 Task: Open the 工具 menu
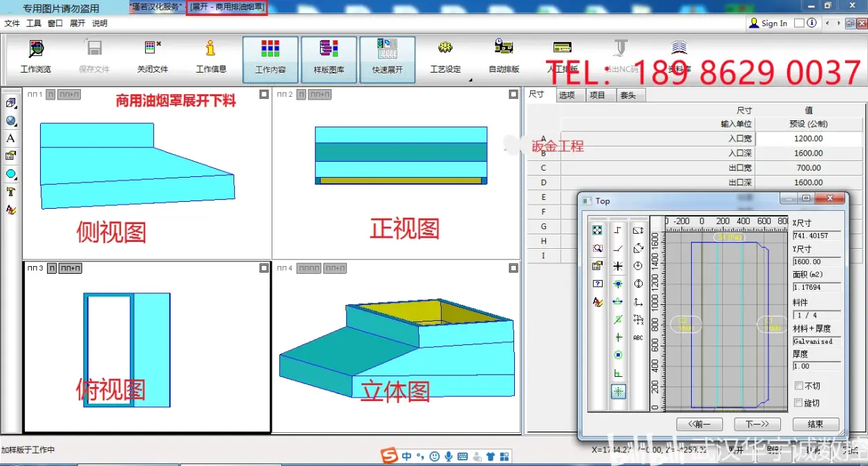pyautogui.click(x=34, y=23)
